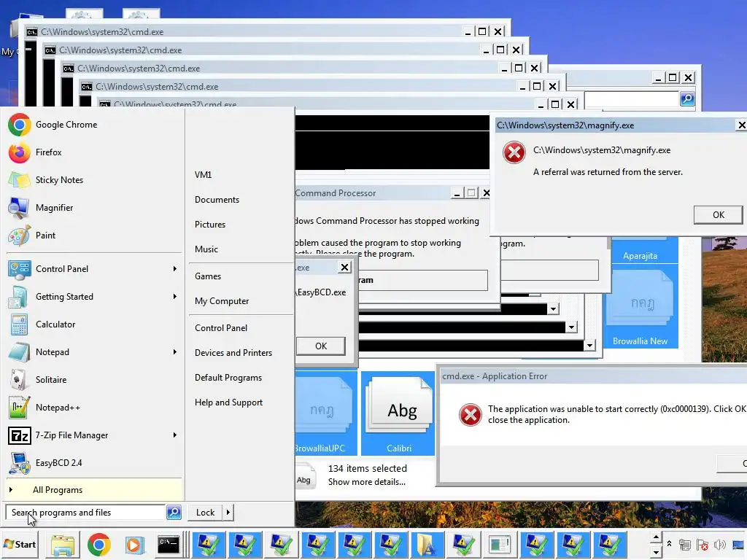Open the Action Center flag tray icon
747x560 pixels.
point(703,545)
